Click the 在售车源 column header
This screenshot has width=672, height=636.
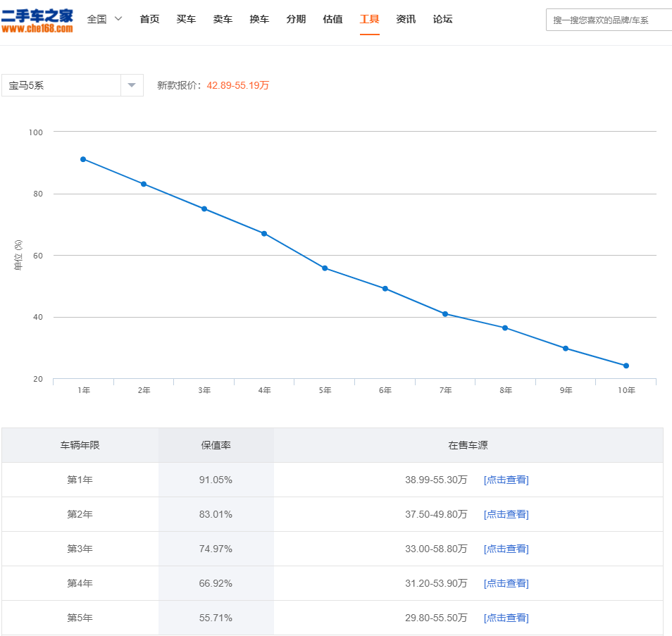pyautogui.click(x=468, y=445)
